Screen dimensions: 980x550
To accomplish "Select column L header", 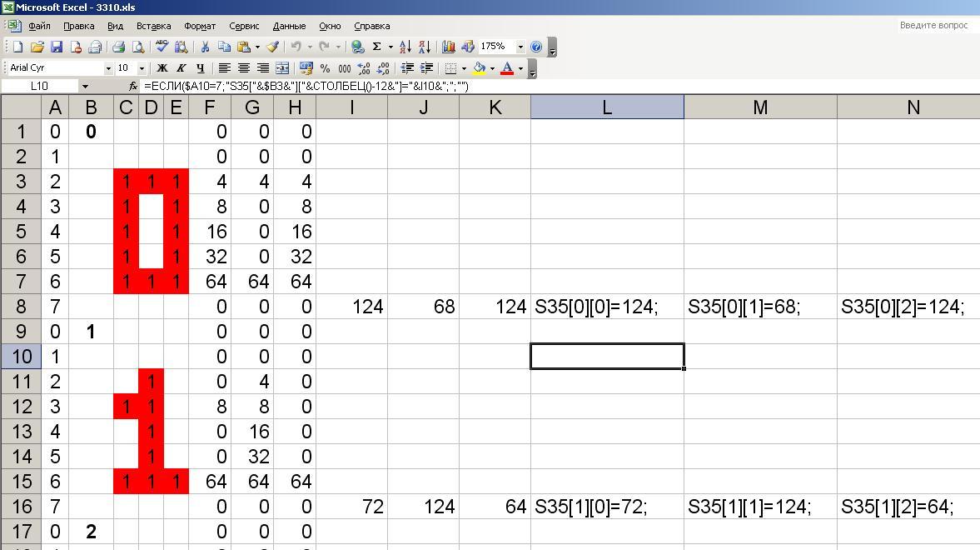I will (x=608, y=107).
